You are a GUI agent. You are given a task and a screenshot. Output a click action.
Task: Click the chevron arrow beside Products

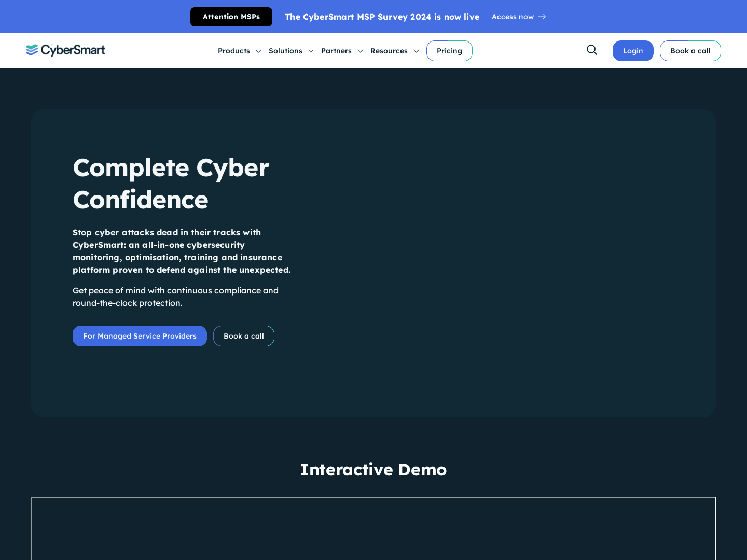258,51
